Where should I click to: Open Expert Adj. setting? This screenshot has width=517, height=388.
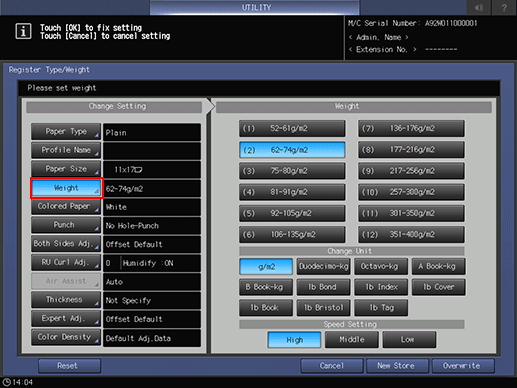pyautogui.click(x=66, y=318)
